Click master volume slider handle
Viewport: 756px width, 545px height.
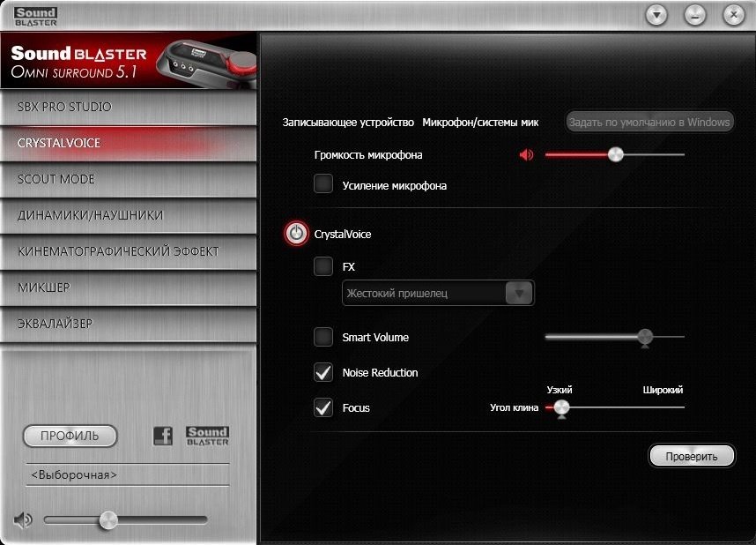[x=108, y=520]
